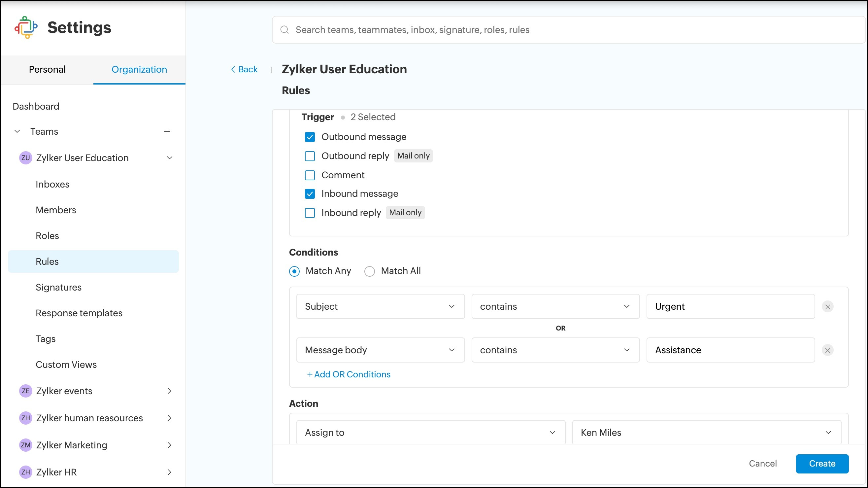Open Signatures in the sidebar
The image size is (868, 488).
coord(59,288)
